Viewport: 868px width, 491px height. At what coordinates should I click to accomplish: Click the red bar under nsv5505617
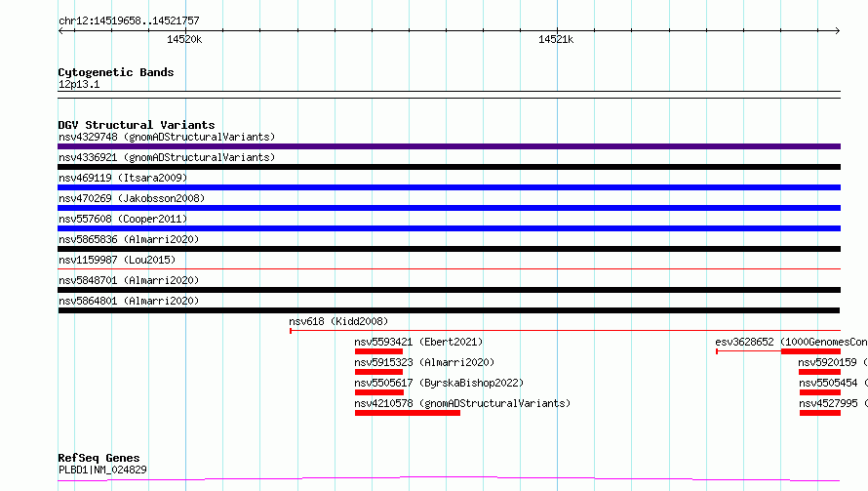[x=379, y=392]
